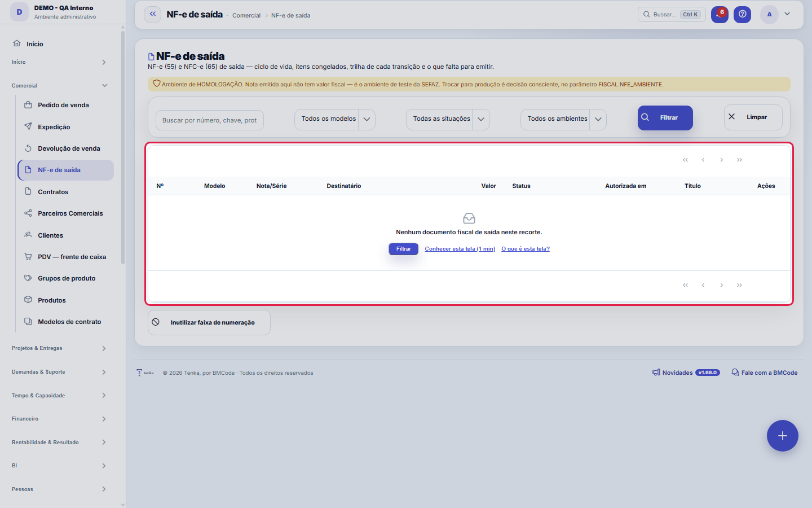
Task: Click the Destinatário column header
Action: point(344,186)
